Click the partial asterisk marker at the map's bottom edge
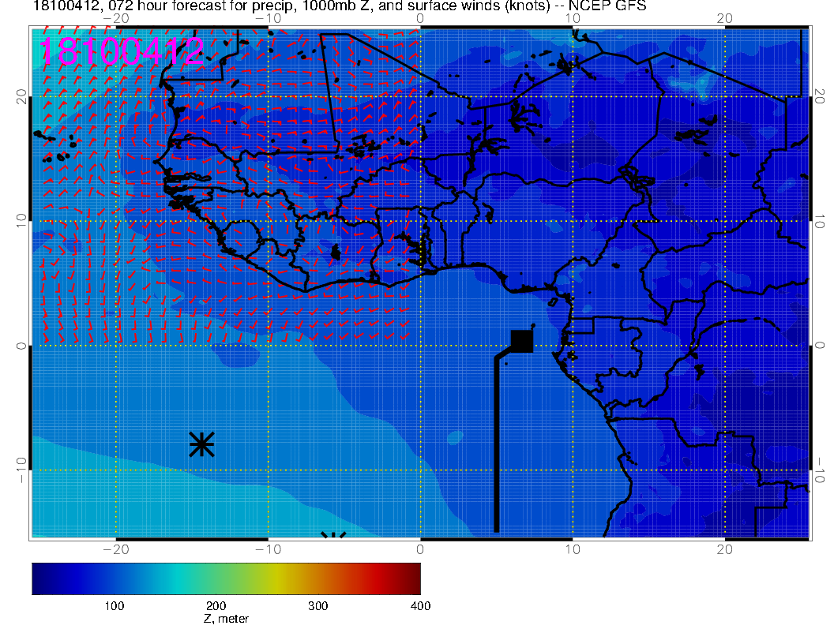Screen dimensions: 834x644 (334, 536)
